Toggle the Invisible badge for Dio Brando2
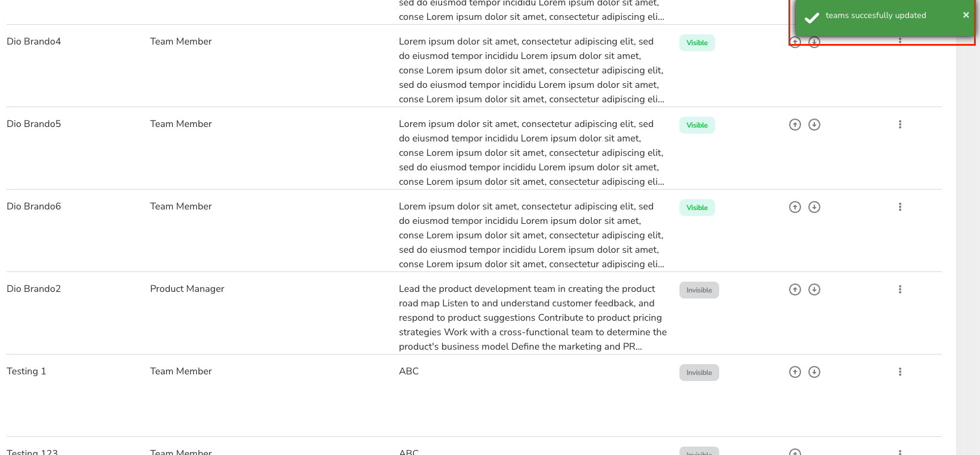980x455 pixels. tap(699, 290)
